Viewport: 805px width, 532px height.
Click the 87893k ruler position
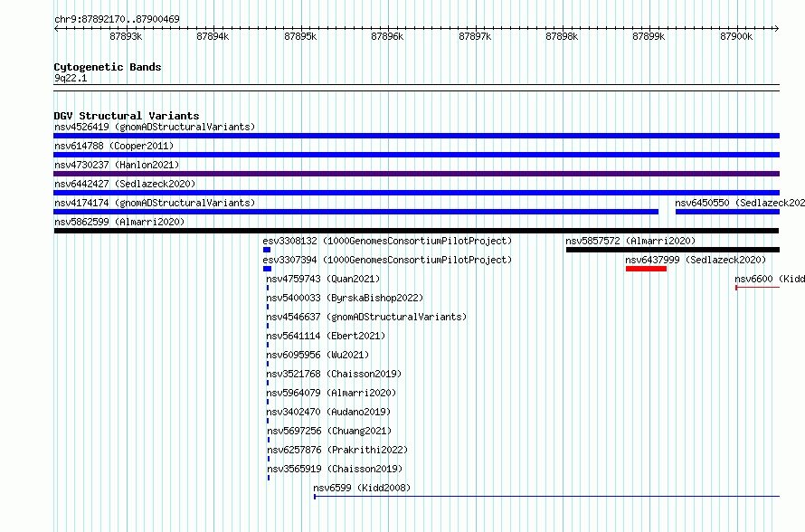(126, 36)
